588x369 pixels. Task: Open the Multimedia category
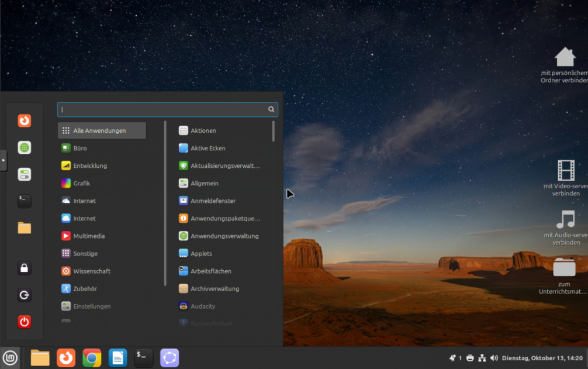(x=102, y=236)
